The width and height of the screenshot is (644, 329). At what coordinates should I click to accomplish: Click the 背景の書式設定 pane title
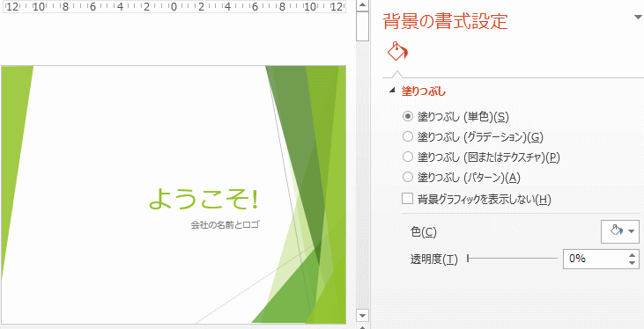(445, 21)
